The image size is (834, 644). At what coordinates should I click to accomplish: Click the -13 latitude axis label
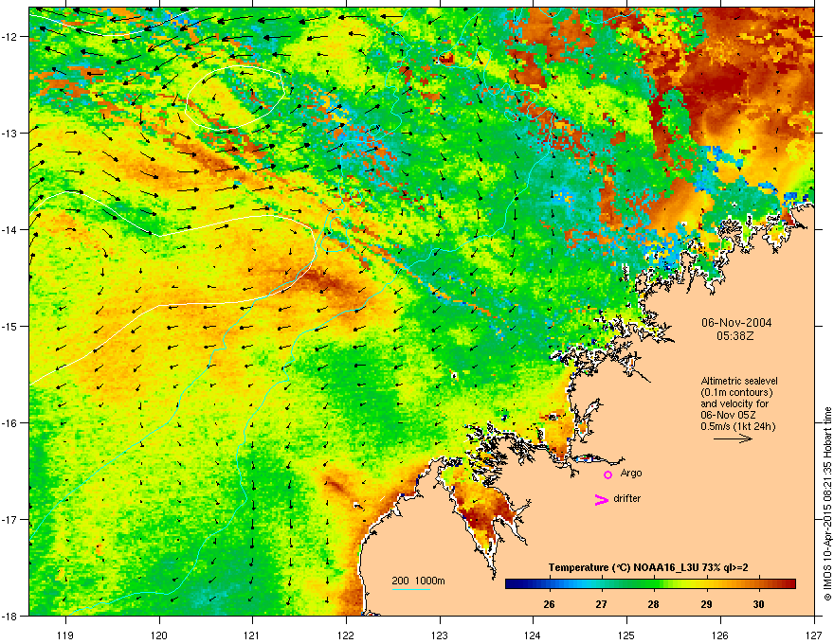click(x=9, y=133)
